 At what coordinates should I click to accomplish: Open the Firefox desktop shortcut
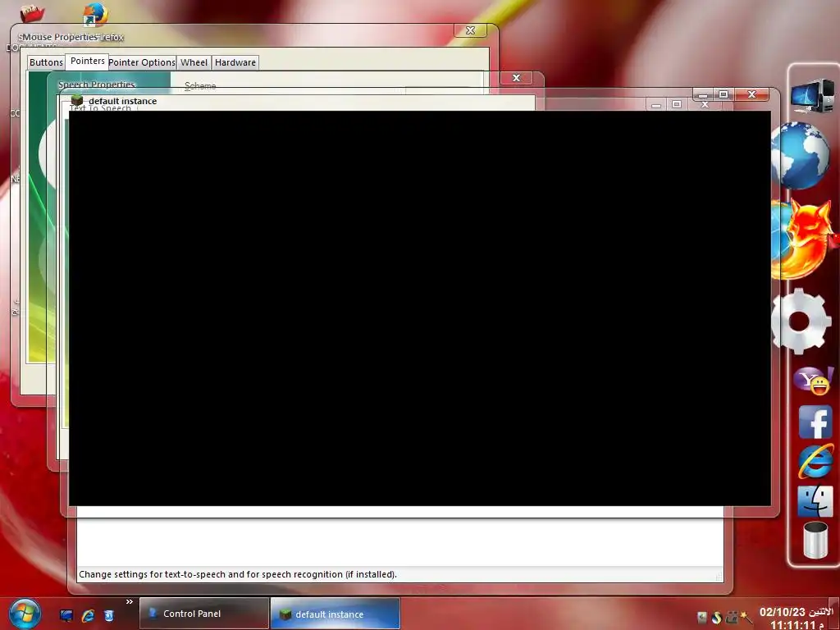(x=95, y=15)
